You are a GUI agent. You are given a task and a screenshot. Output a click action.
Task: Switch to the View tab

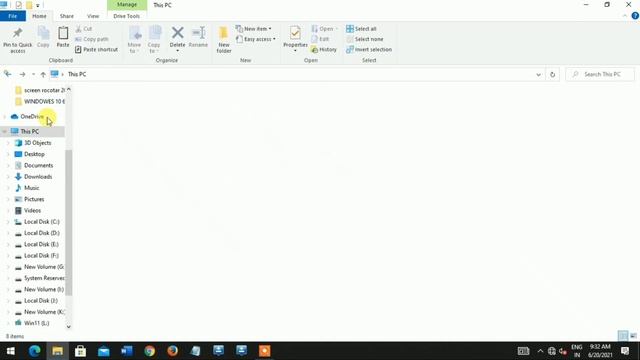coord(93,16)
